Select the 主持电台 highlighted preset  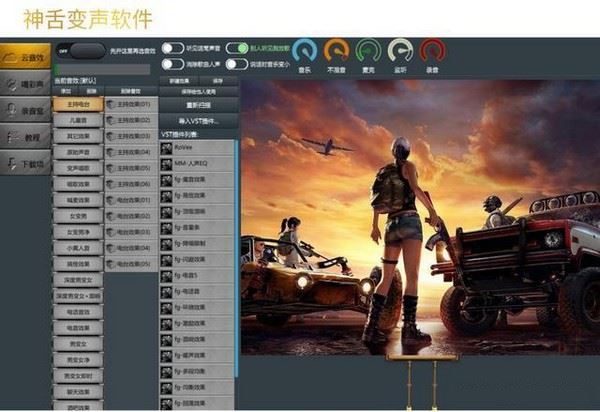78,103
